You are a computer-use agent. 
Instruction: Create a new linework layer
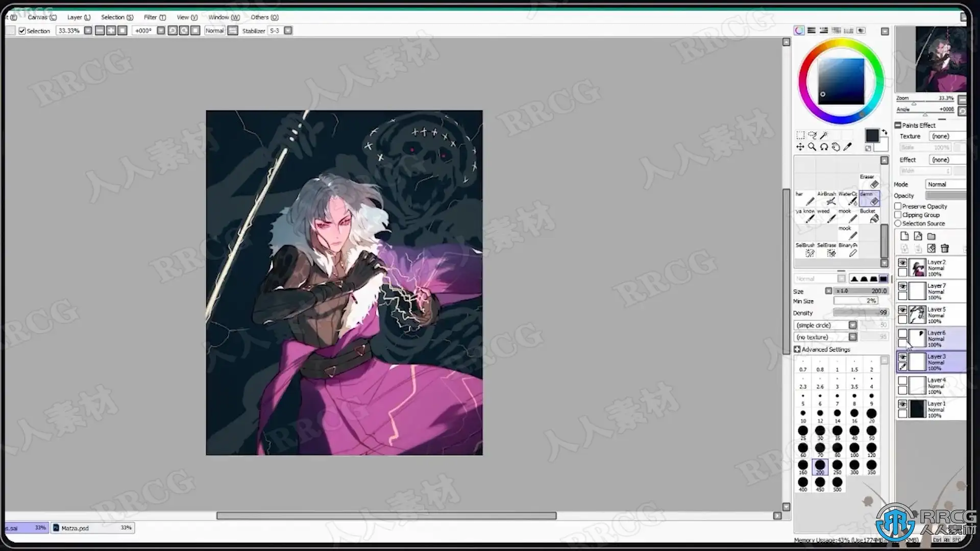click(x=918, y=236)
